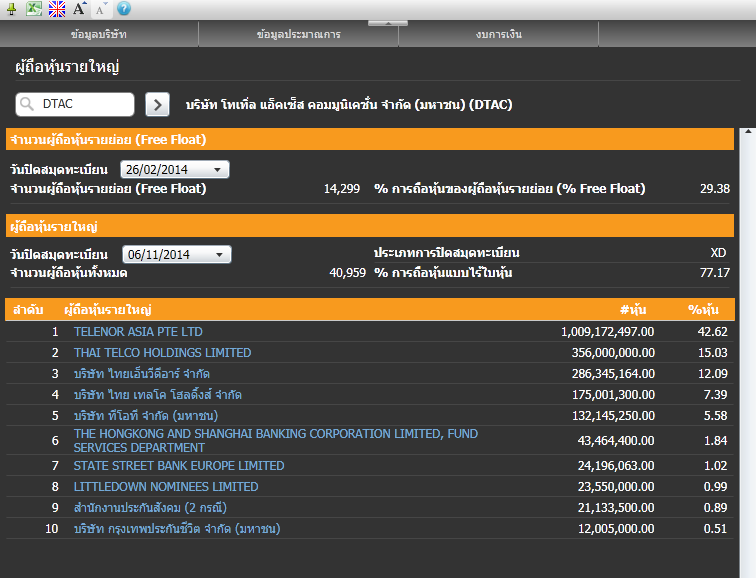This screenshot has height=578, width=756.
Task: Click the ผู้ถือหุ้นรายใหญ่ column header in table
Action: (108, 309)
